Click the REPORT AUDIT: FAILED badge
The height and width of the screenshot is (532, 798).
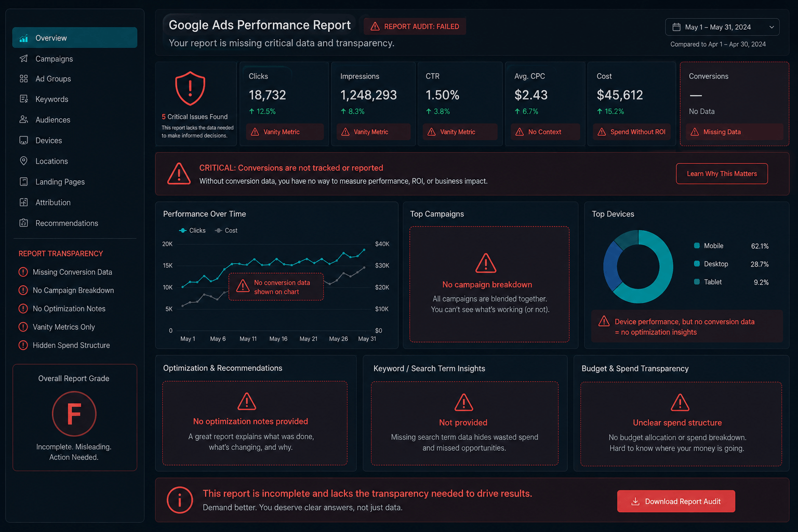click(x=415, y=26)
